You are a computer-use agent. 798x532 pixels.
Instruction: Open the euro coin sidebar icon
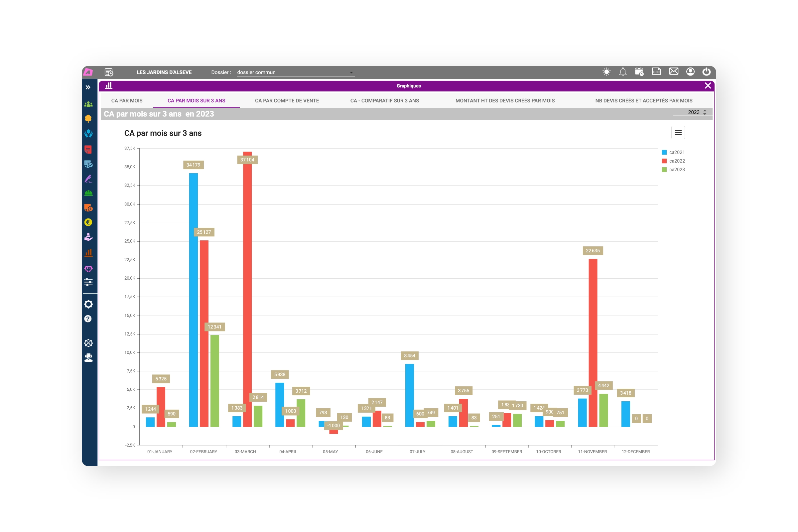point(88,222)
